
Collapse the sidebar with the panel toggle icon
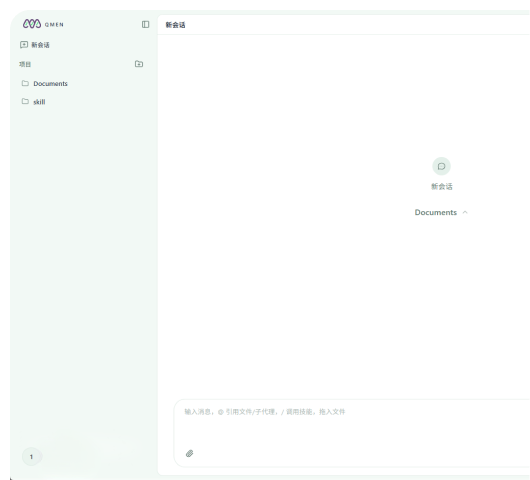(145, 24)
